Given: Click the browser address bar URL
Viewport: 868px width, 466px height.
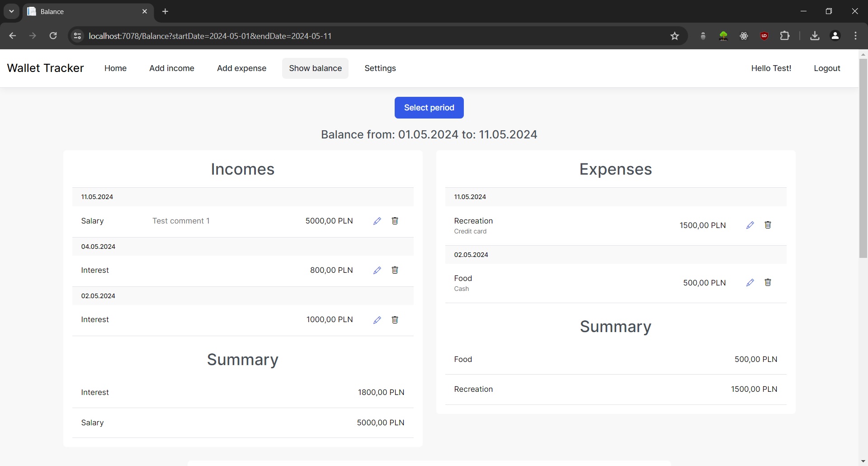Looking at the screenshot, I should click(x=210, y=36).
